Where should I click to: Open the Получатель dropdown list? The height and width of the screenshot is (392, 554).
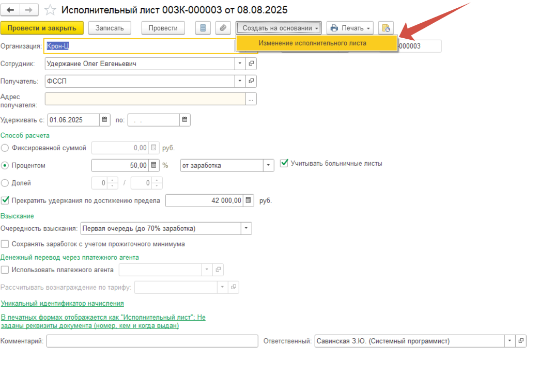pos(240,81)
